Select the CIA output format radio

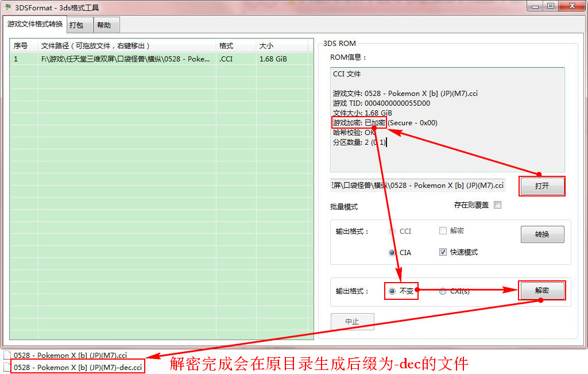393,252
